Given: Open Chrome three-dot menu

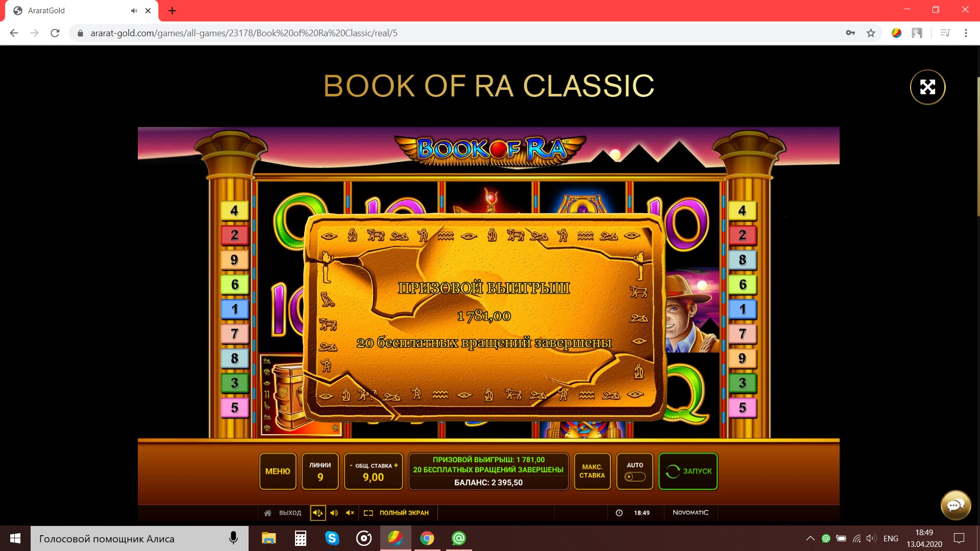Looking at the screenshot, I should click(x=966, y=33).
